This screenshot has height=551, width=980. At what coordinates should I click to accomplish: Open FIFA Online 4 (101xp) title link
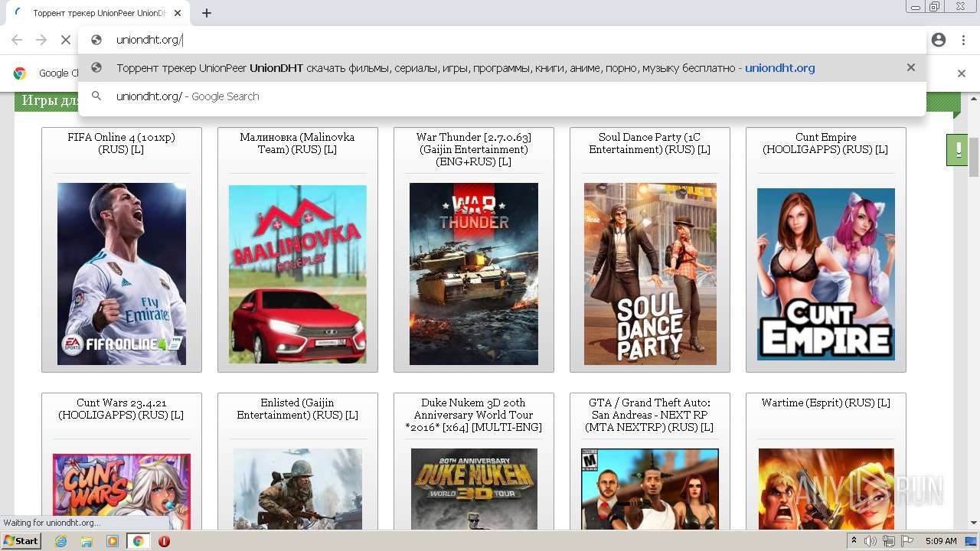click(121, 143)
